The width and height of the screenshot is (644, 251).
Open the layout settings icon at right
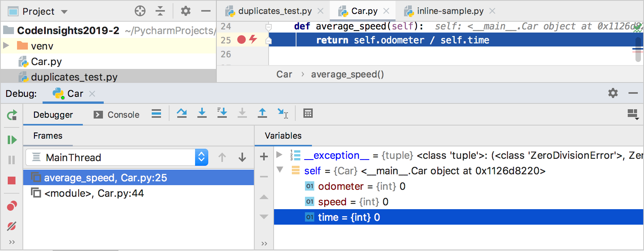coord(633,114)
